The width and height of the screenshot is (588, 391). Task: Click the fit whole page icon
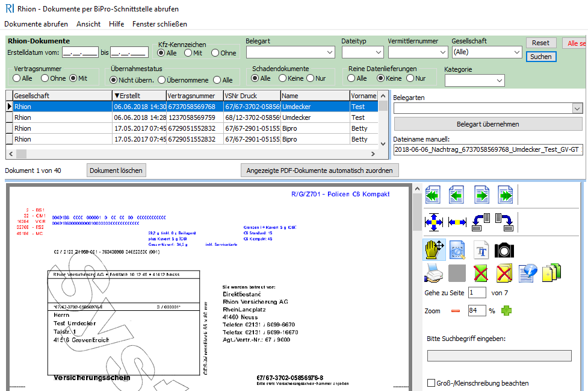[x=433, y=222]
